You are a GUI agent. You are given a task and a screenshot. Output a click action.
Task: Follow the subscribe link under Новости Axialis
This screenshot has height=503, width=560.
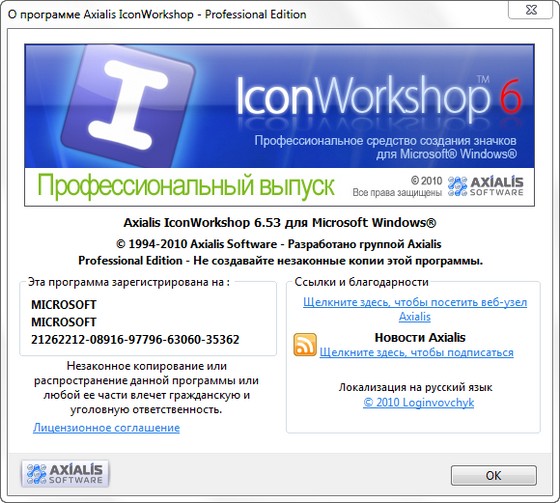[x=416, y=353]
